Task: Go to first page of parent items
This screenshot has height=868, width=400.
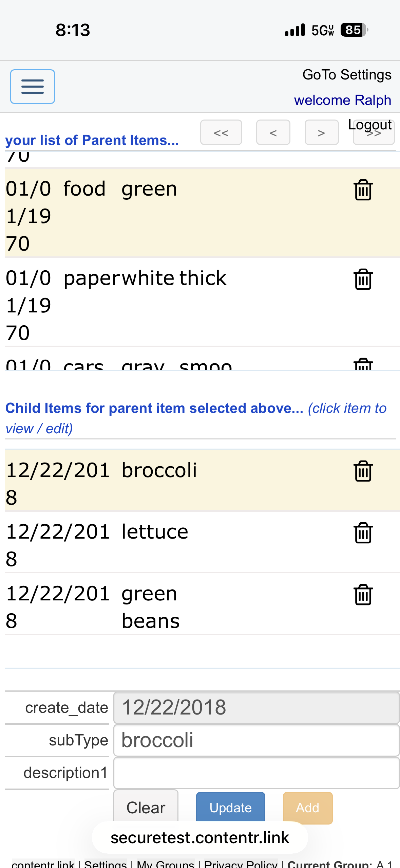Action: (x=221, y=132)
